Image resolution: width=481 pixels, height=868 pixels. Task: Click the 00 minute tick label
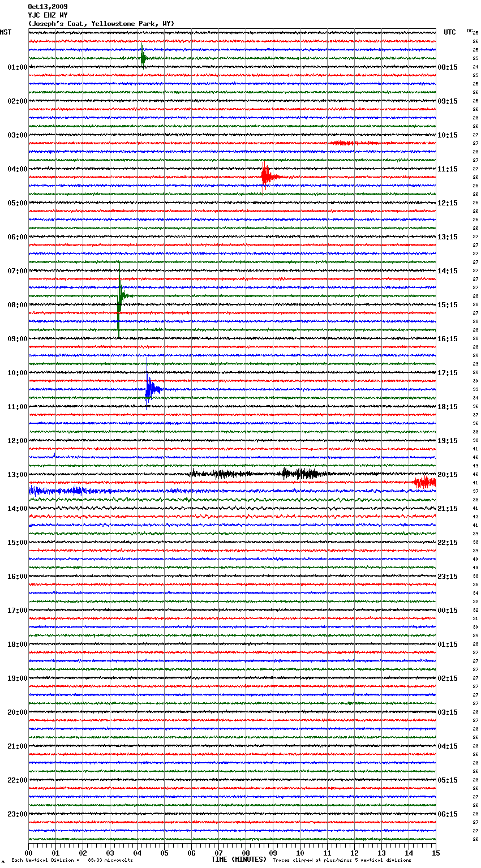pyautogui.click(x=28, y=853)
